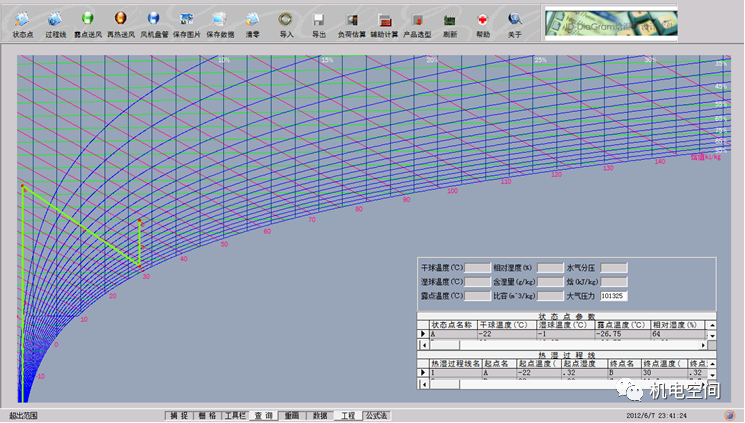The width and height of the screenshot is (745, 423).
Task: Select the 过程线 process line tool
Action: 55,25
